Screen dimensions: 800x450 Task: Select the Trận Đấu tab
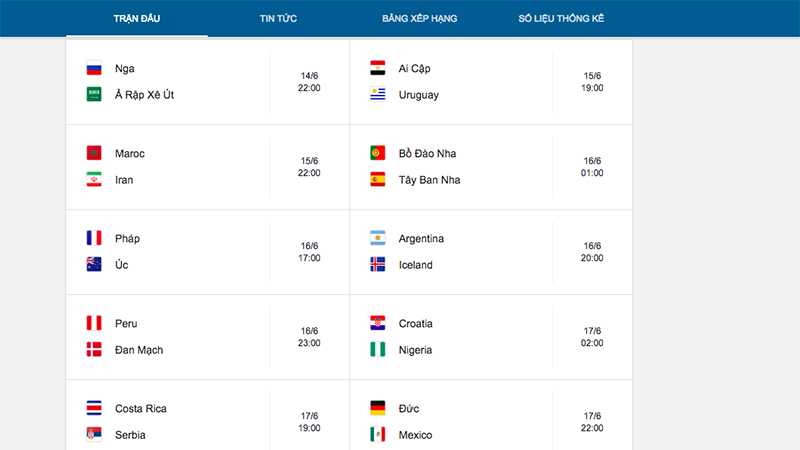136,19
